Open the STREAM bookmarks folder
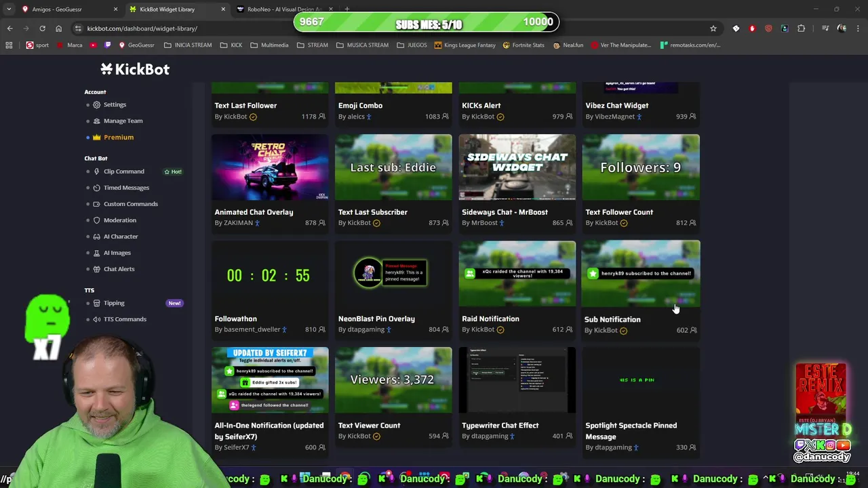The image size is (868, 488). coord(312,45)
